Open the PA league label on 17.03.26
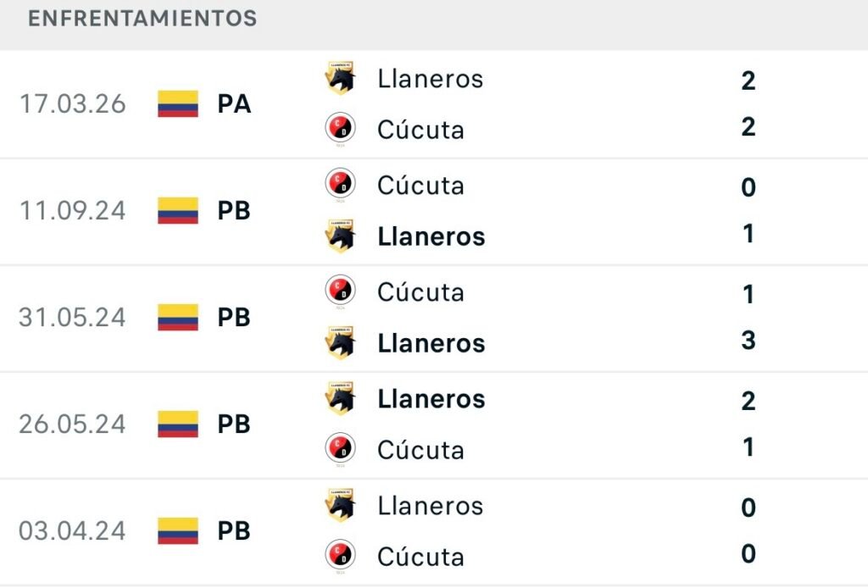 tap(234, 104)
